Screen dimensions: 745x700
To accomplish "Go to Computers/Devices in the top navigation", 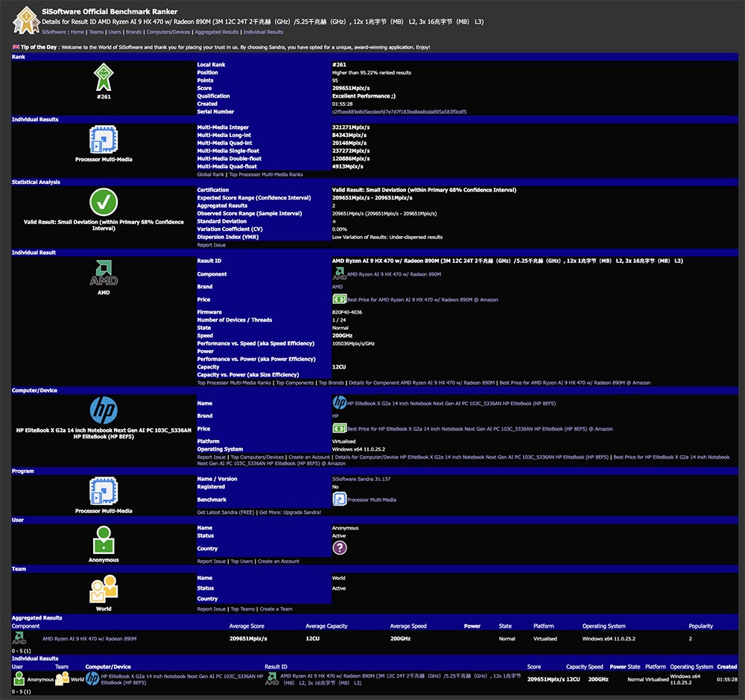I will [168, 32].
